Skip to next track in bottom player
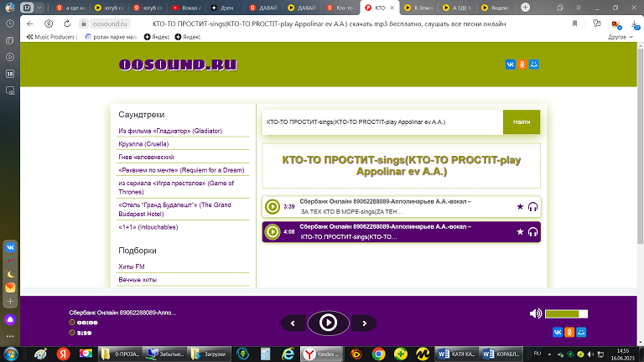644x362 pixels. 364,323
